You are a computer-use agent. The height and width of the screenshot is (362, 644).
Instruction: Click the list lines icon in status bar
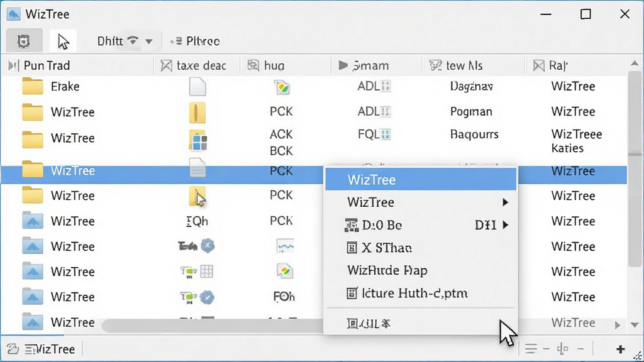tap(531, 349)
